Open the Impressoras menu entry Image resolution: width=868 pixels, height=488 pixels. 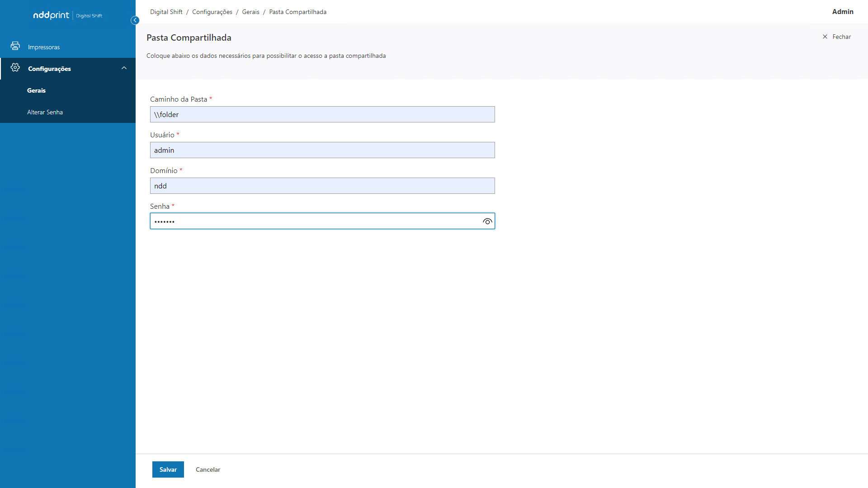(44, 47)
